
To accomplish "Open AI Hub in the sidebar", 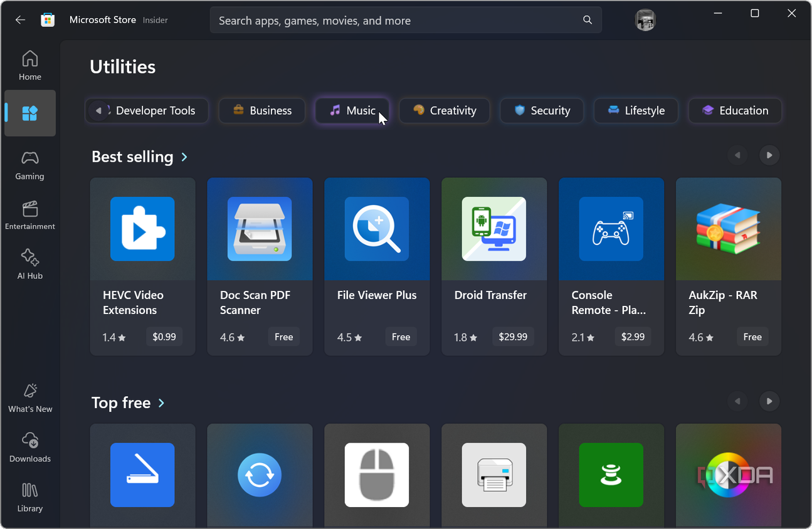I will coord(30,264).
